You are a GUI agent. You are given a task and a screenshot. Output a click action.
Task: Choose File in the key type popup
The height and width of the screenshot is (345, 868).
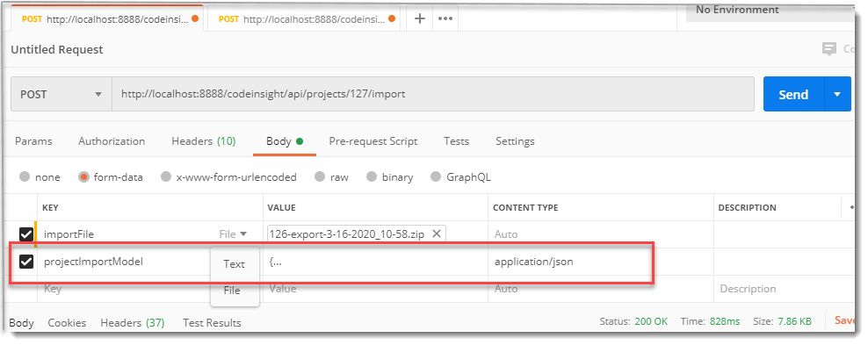[232, 291]
